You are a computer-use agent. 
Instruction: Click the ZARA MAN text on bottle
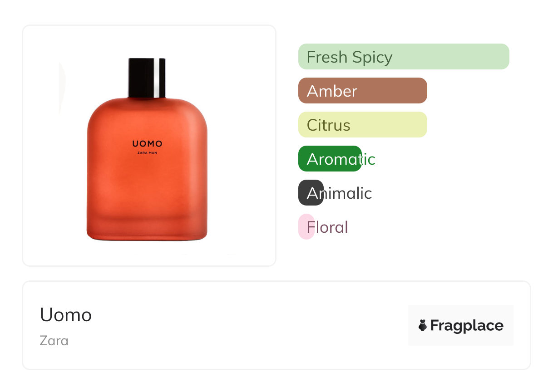[147, 153]
